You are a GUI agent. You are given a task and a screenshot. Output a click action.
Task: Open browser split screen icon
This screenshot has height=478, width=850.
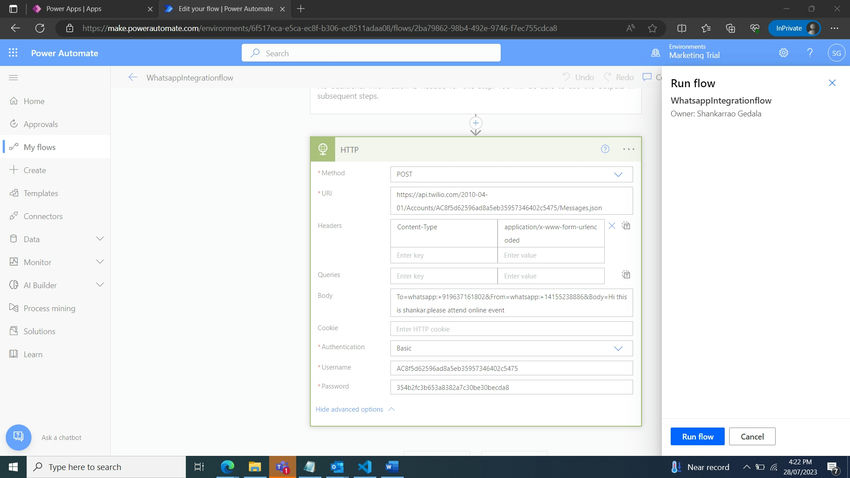(x=681, y=28)
